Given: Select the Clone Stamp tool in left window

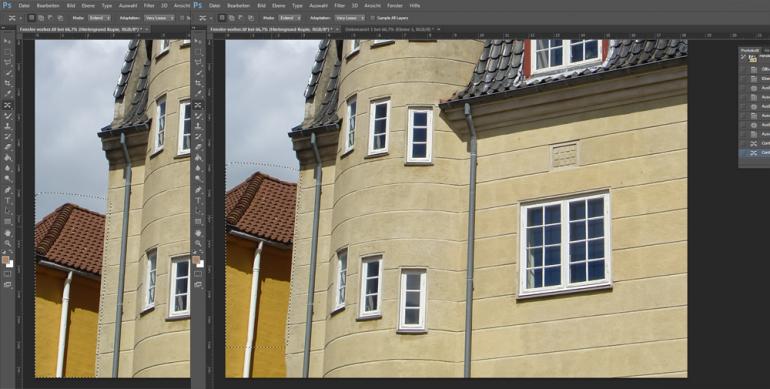Looking at the screenshot, I should (x=8, y=126).
